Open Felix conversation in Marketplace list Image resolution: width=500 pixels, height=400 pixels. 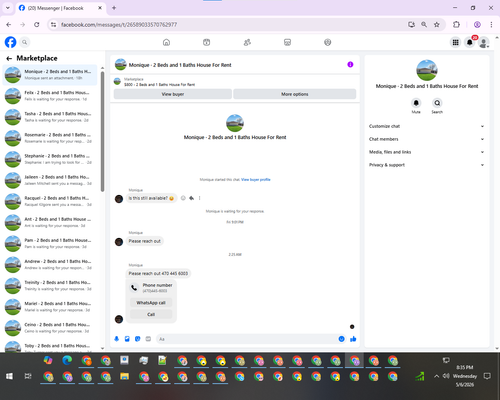coord(50,96)
